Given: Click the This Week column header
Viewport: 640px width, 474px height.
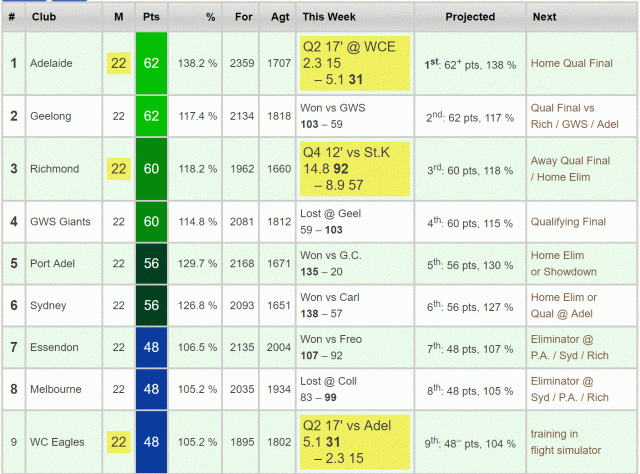Looking at the screenshot, I should pyautogui.click(x=327, y=17).
